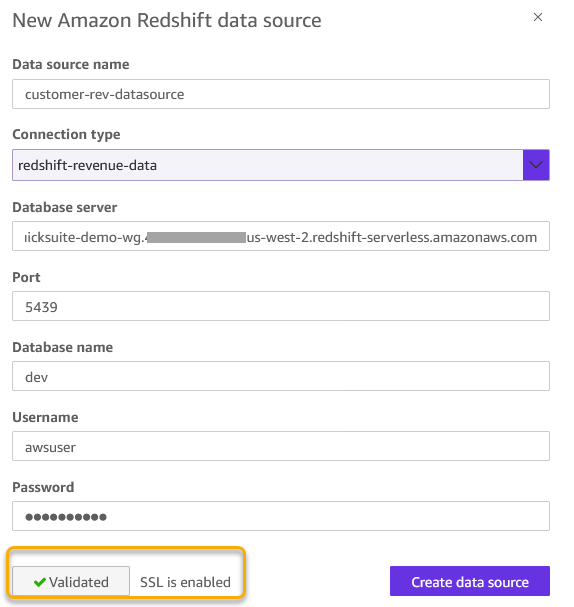Click the Data source name input field
The width and height of the screenshot is (574, 607).
coord(281,94)
